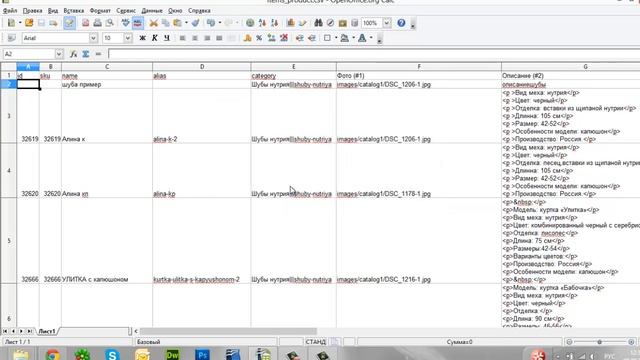The image size is (640, 360).
Task: Insert a chart icon
Action: point(290,23)
